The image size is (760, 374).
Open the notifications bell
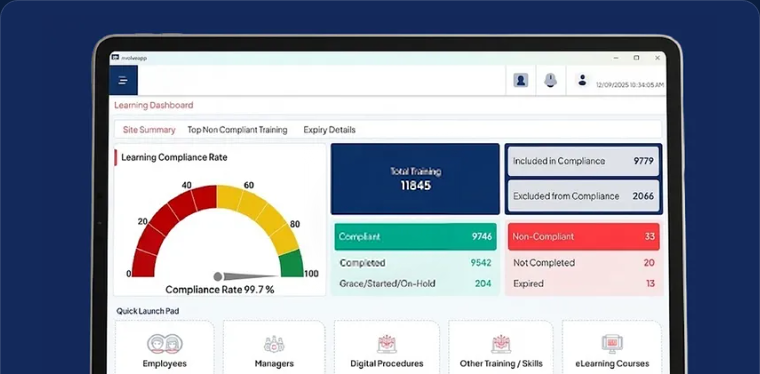pos(550,80)
